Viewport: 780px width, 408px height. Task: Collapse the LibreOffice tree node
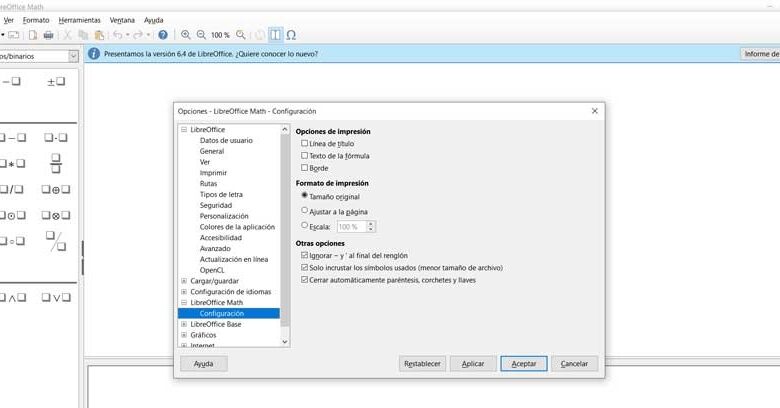tap(184, 129)
